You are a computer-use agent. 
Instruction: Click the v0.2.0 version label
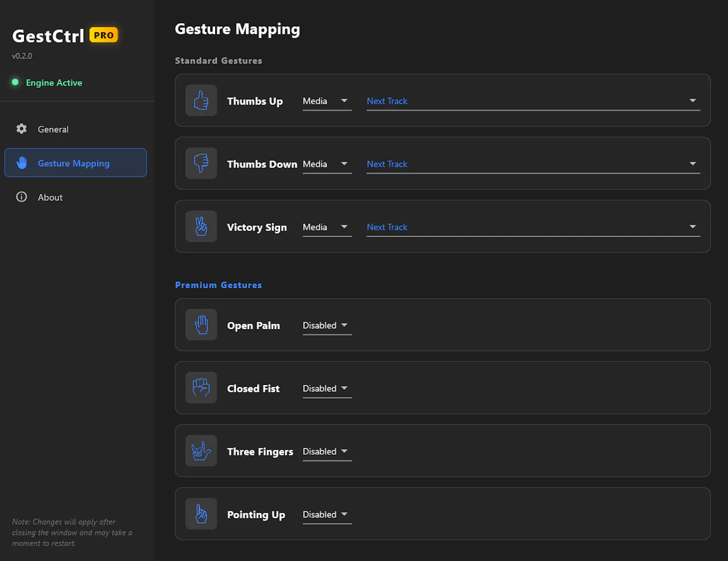click(22, 56)
